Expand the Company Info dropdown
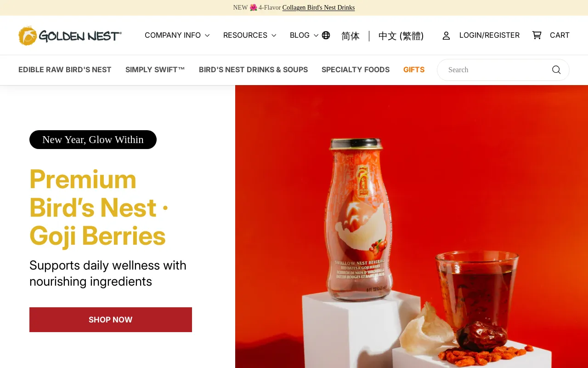588x368 pixels. tap(177, 35)
